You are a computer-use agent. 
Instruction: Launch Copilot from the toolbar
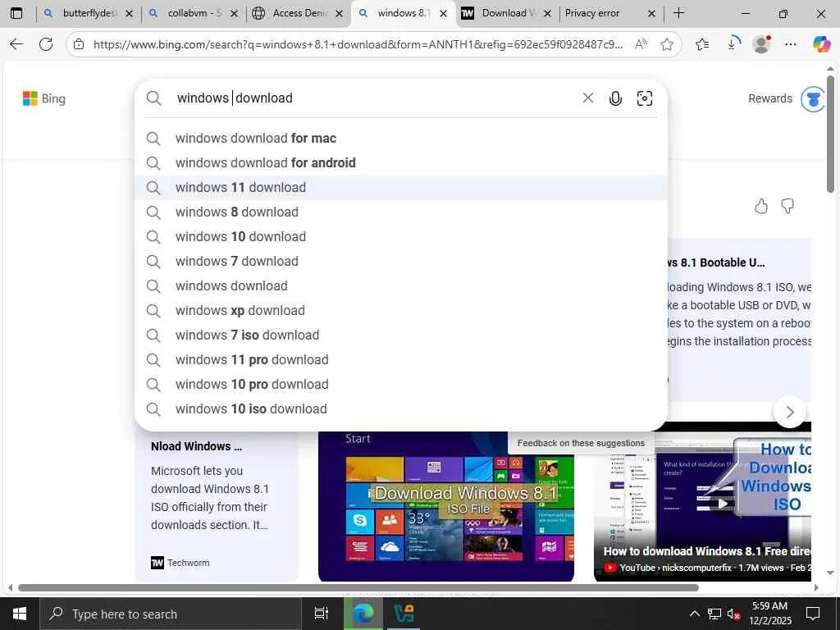click(x=820, y=44)
